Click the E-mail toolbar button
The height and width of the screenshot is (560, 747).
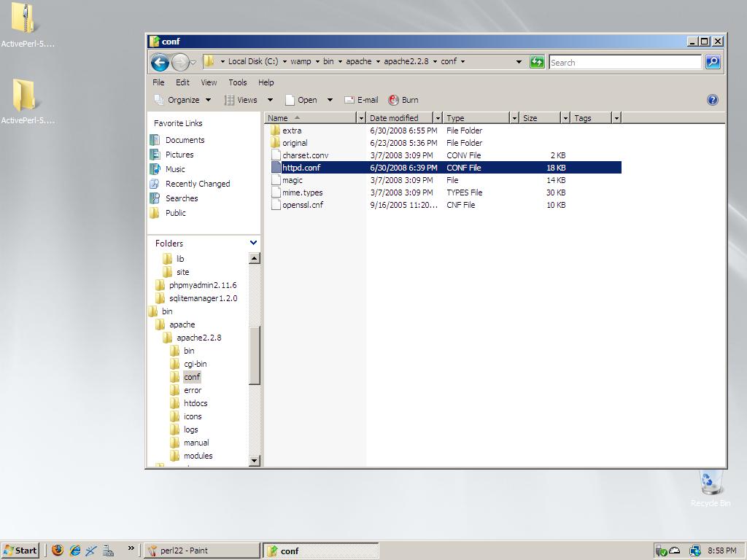point(361,100)
